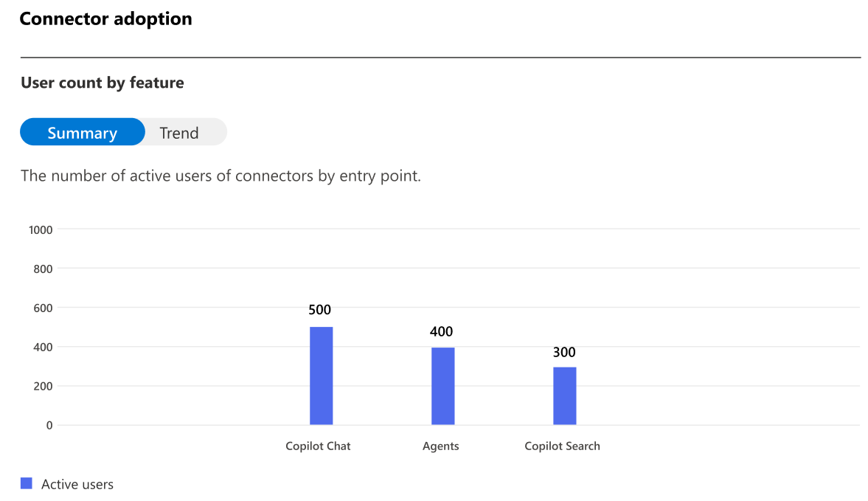Click the 300 data label
The width and height of the screenshot is (868, 501).
point(564,352)
